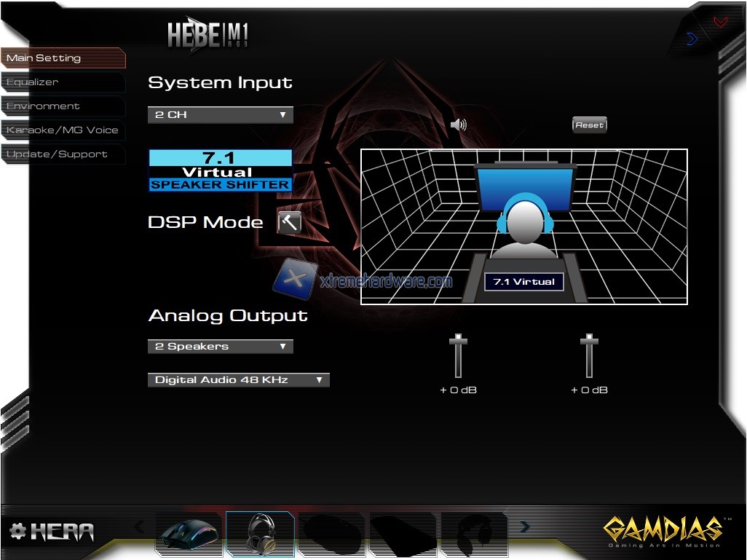Viewport: 747px width, 560px height.
Task: Open DSP Mode hammer settings
Action: point(289,222)
